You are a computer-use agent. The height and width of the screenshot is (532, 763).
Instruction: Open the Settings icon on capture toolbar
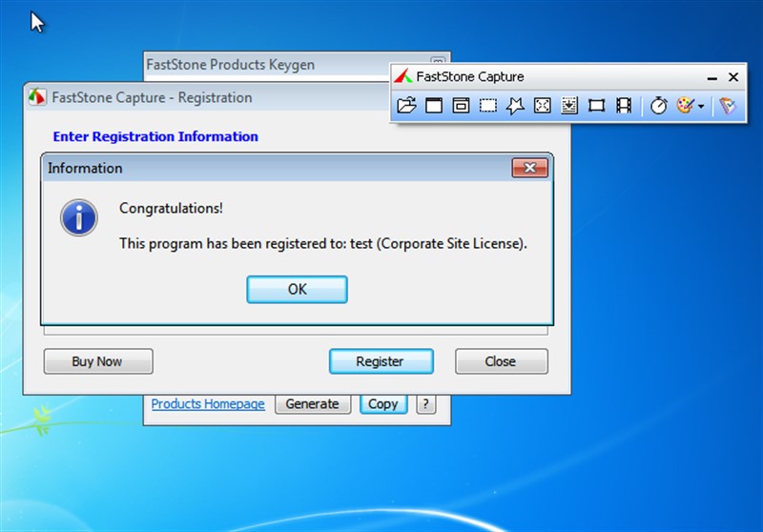[729, 106]
